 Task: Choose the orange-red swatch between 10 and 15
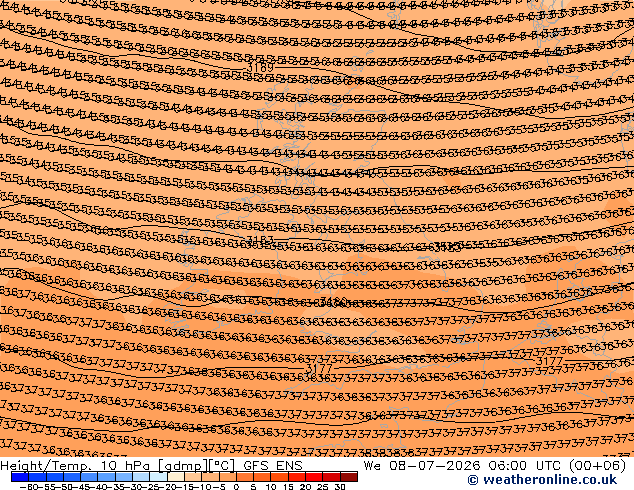click(x=279, y=477)
